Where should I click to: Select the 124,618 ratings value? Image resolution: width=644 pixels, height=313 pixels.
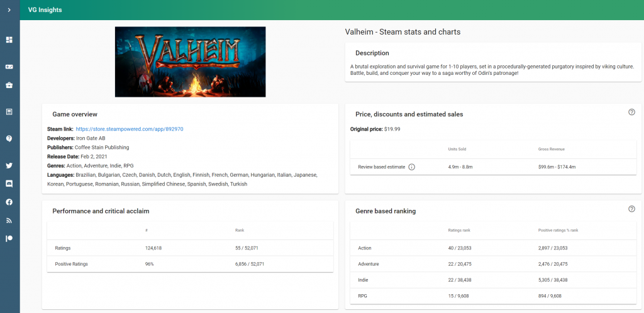tap(155, 248)
